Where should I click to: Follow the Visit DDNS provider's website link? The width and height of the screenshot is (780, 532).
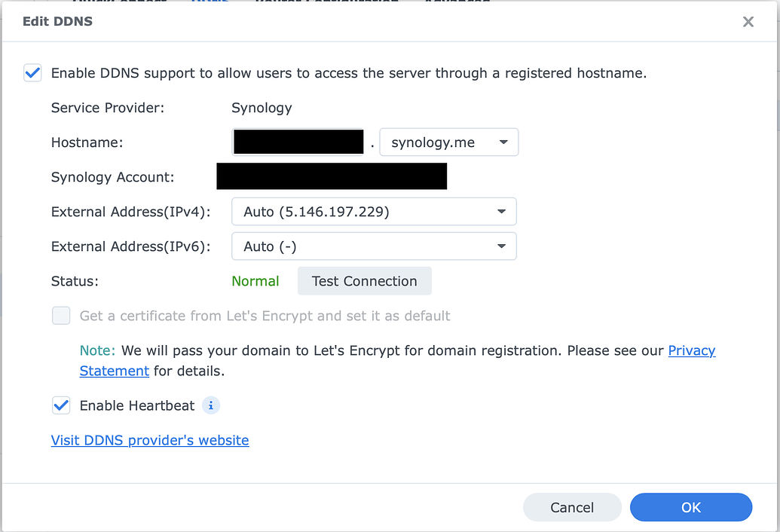150,440
